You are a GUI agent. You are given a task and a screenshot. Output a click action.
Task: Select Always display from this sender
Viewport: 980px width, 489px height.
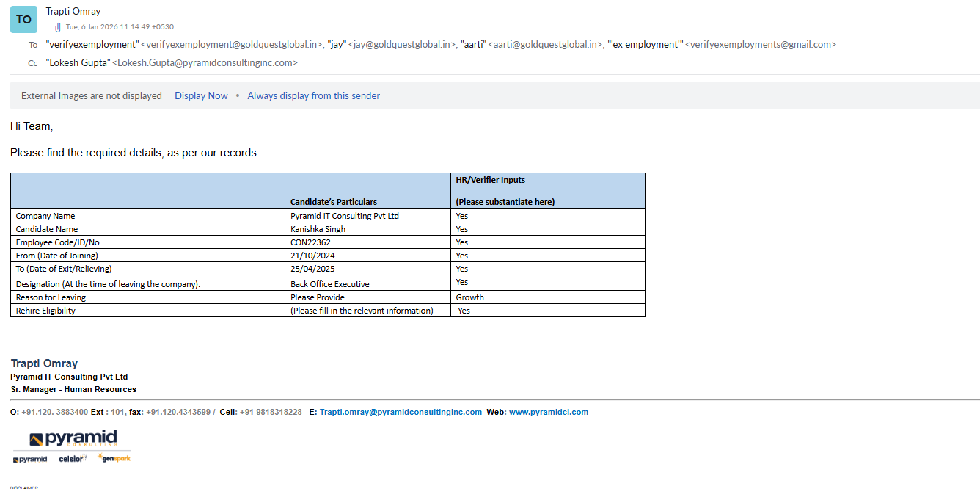pos(313,95)
